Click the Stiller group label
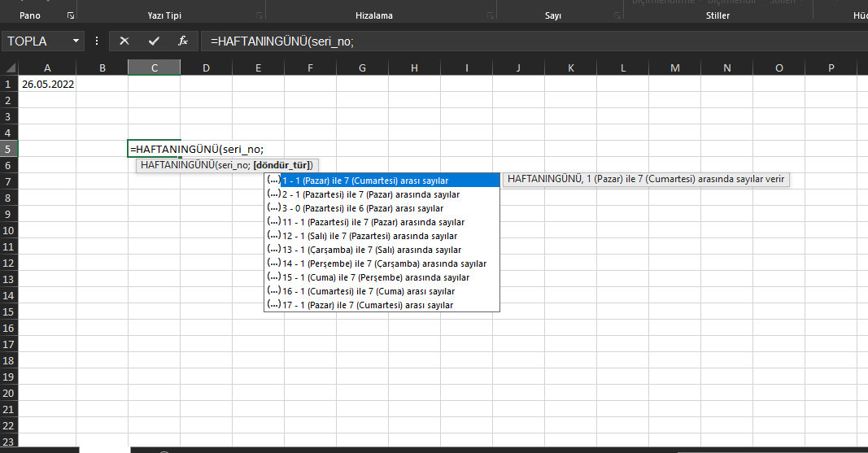 click(718, 15)
